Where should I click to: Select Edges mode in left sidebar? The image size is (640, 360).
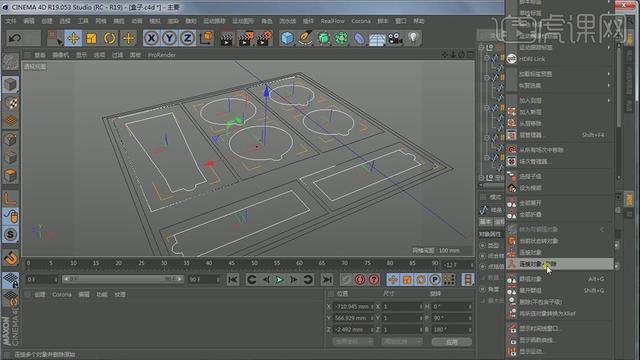pyautogui.click(x=10, y=158)
